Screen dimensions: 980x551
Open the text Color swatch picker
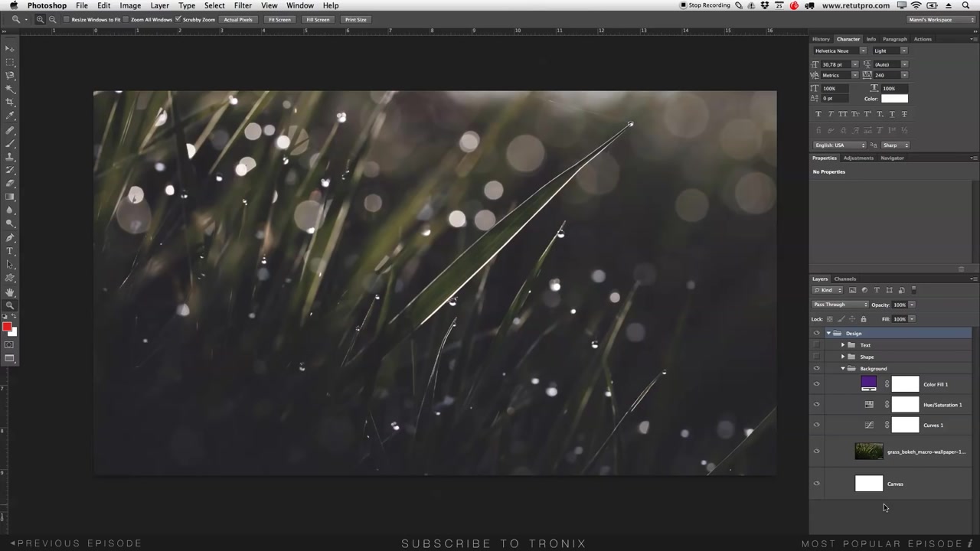tap(894, 98)
